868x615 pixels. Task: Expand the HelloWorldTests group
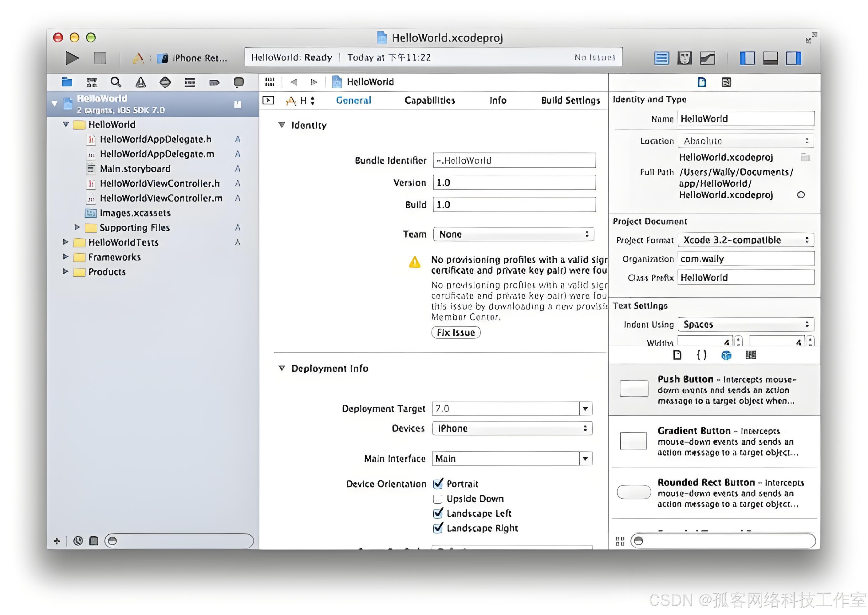(x=65, y=242)
